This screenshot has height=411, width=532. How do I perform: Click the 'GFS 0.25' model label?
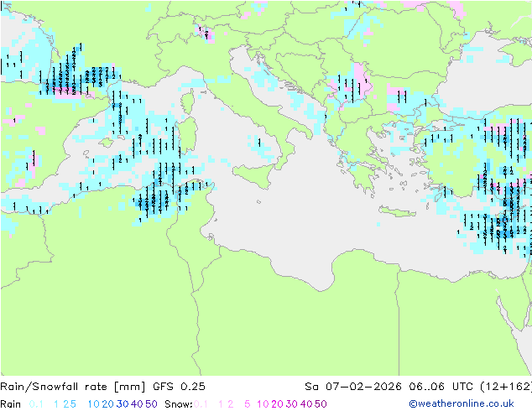click(x=179, y=387)
